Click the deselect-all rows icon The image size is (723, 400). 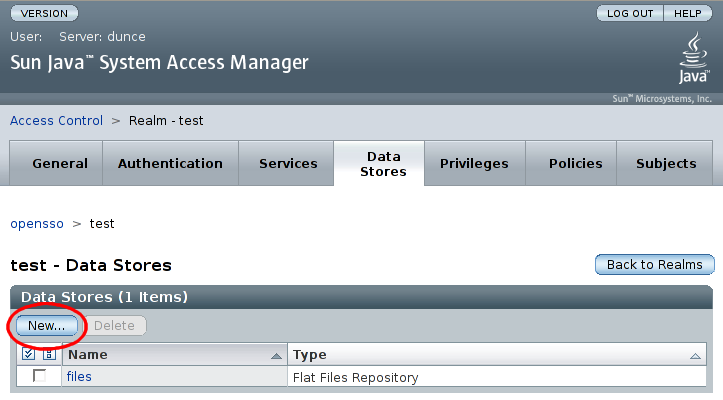coord(49,354)
